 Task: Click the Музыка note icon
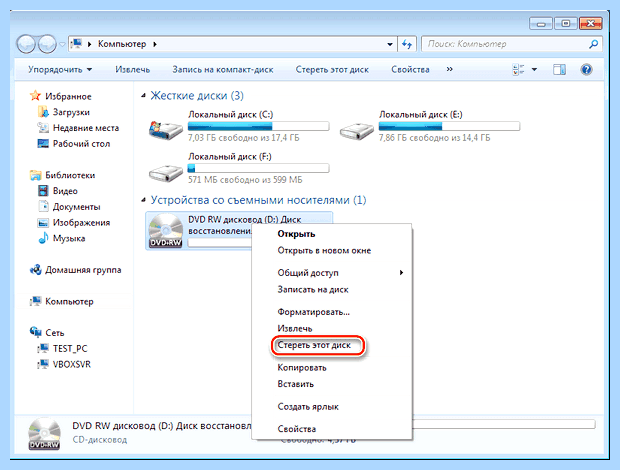pos(43,238)
